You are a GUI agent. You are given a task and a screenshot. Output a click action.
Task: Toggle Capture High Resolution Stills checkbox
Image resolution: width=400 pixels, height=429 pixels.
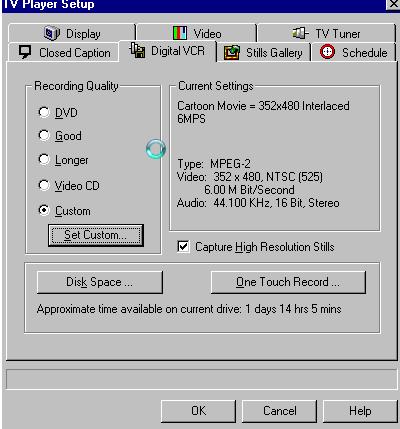(183, 247)
